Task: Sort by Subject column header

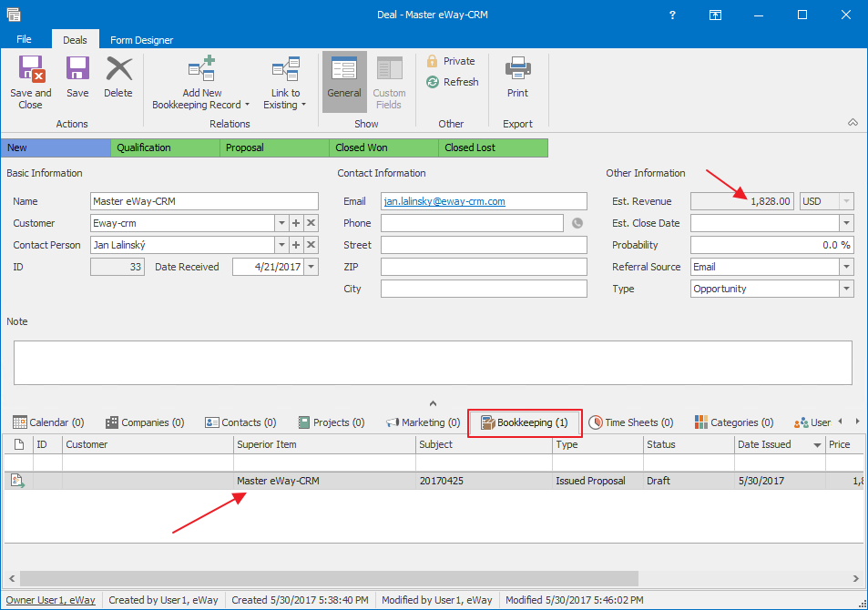Action: [484, 444]
